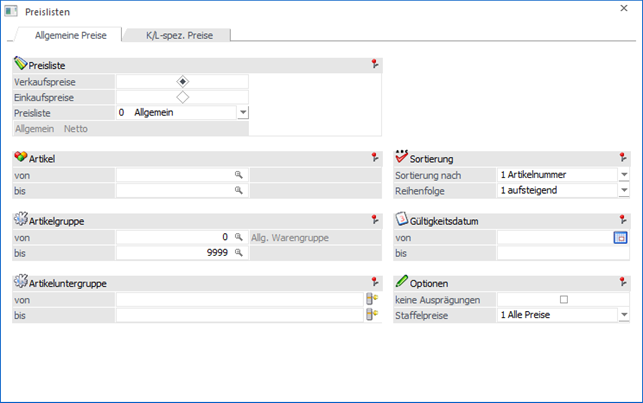Open search lookup for Artikel von field
Viewport: 643px width, 403px height.
(x=239, y=174)
